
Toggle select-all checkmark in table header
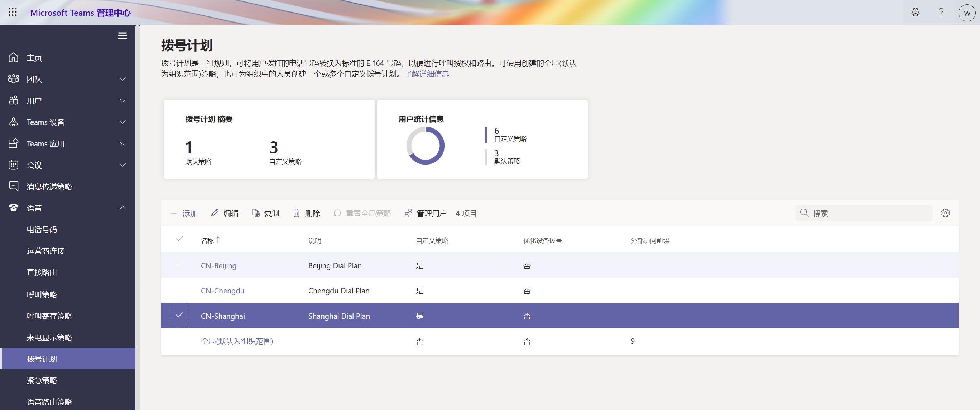179,239
